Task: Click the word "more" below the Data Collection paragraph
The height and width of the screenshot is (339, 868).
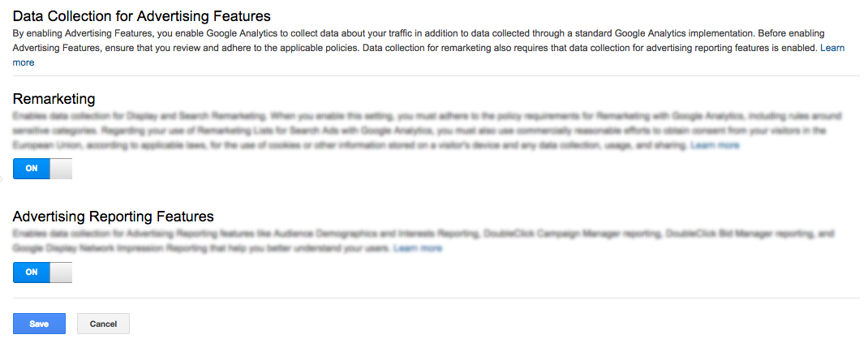Action: coord(24,62)
